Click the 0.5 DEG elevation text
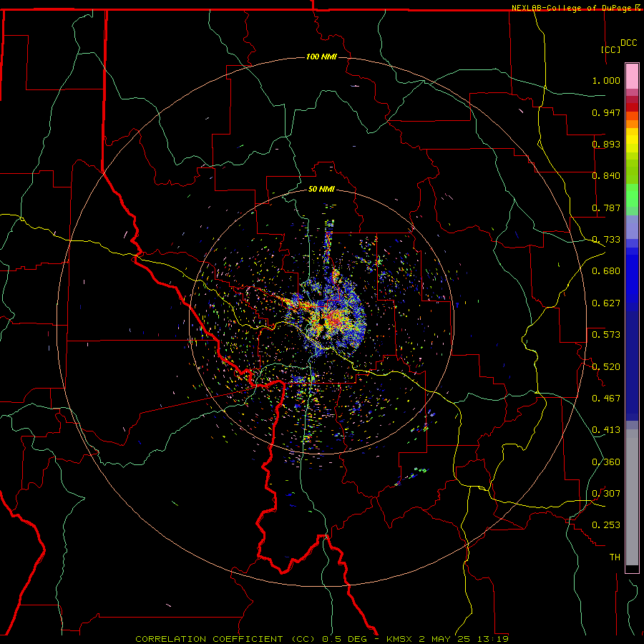The height and width of the screenshot is (644, 644). 345,639
